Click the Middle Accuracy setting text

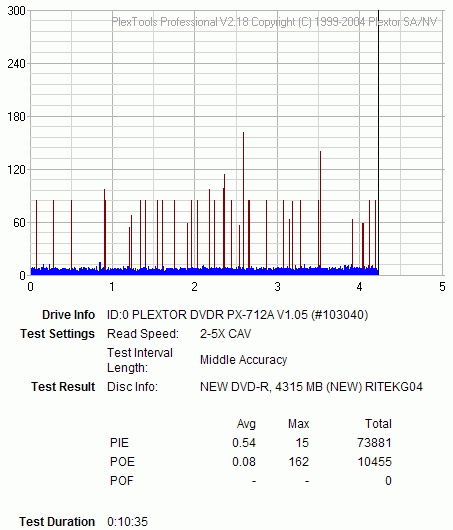pos(243,360)
